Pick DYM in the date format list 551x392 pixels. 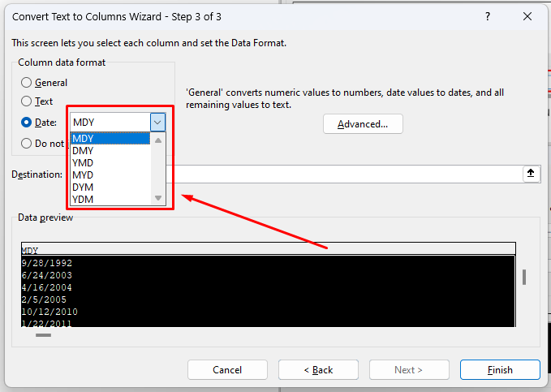pos(110,187)
